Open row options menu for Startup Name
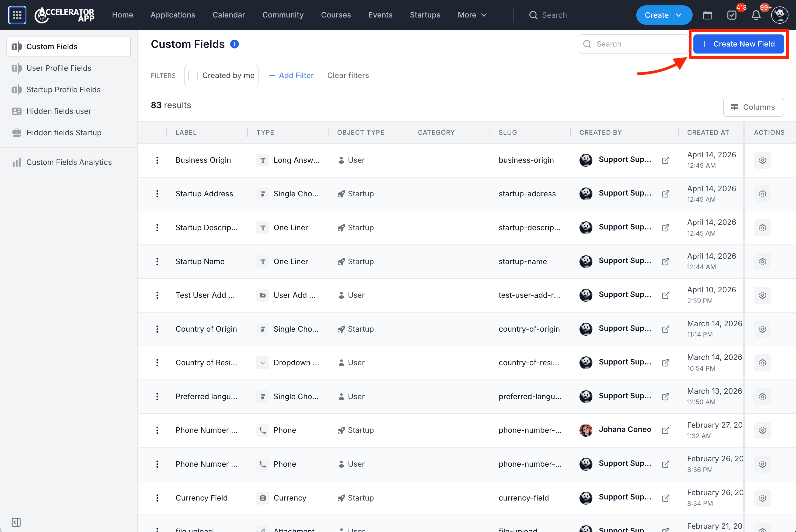Screen dimensions: 796x532 pyautogui.click(x=157, y=262)
